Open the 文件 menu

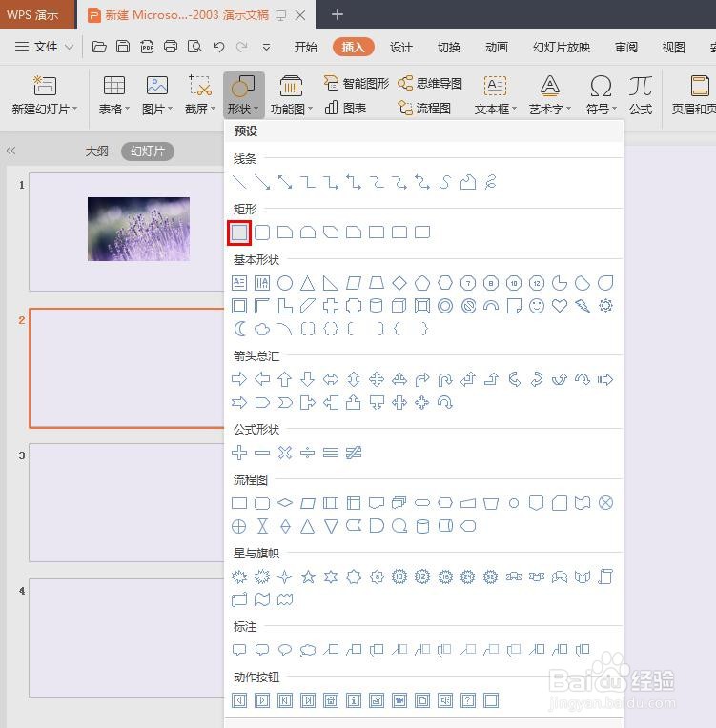click(44, 47)
